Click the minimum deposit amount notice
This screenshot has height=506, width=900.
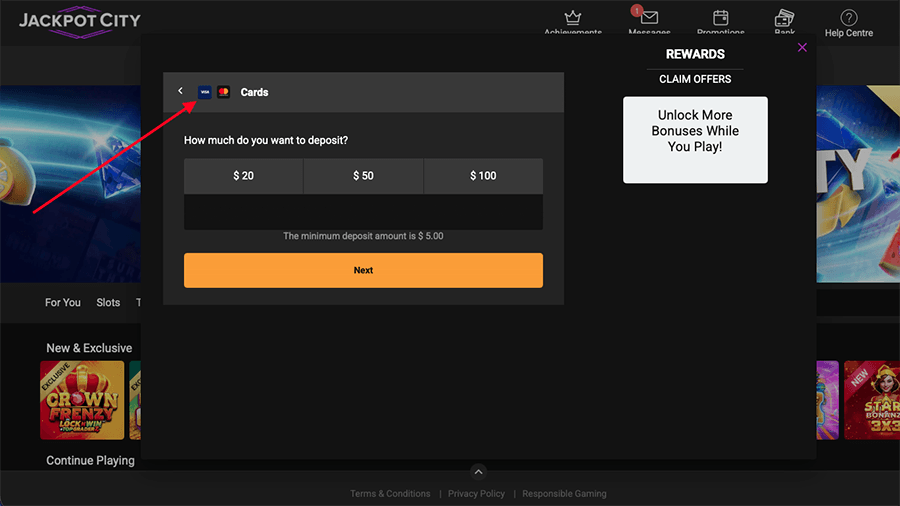pyautogui.click(x=363, y=236)
